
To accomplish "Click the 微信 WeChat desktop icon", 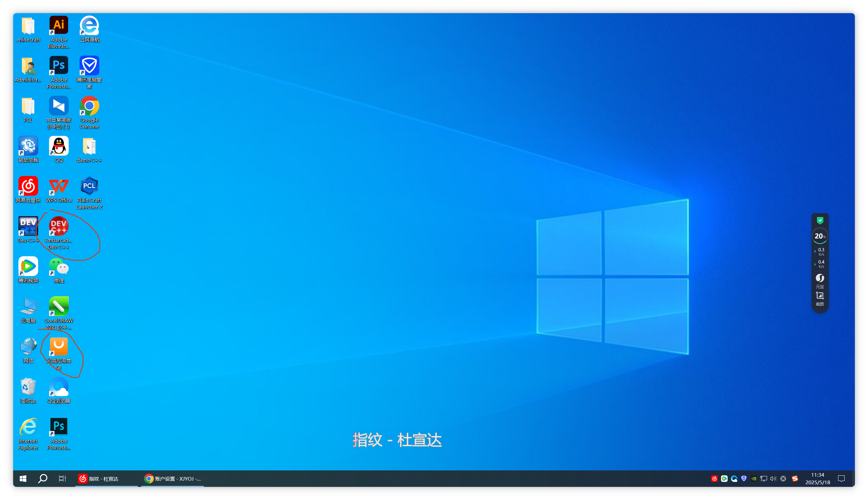I will point(59,266).
